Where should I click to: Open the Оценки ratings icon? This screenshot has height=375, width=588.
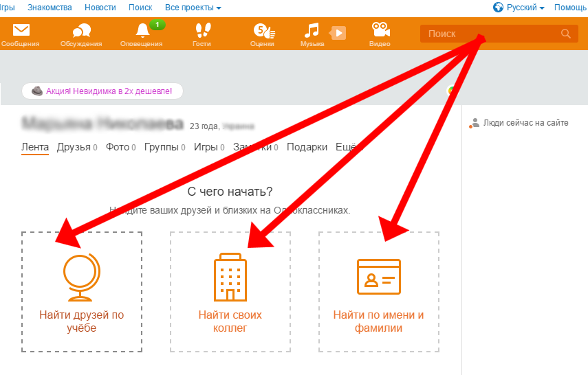tap(263, 32)
